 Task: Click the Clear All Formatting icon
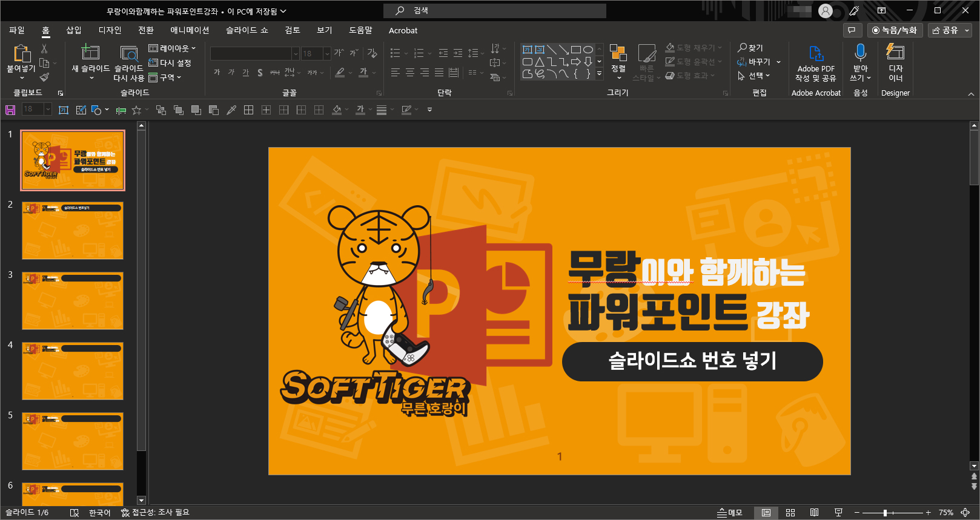point(372,53)
